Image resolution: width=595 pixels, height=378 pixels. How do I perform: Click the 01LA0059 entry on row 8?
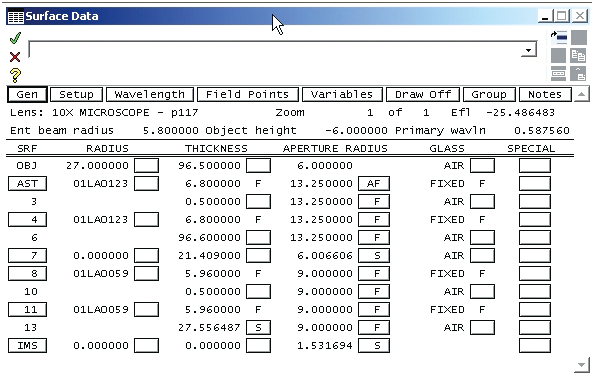101,274
